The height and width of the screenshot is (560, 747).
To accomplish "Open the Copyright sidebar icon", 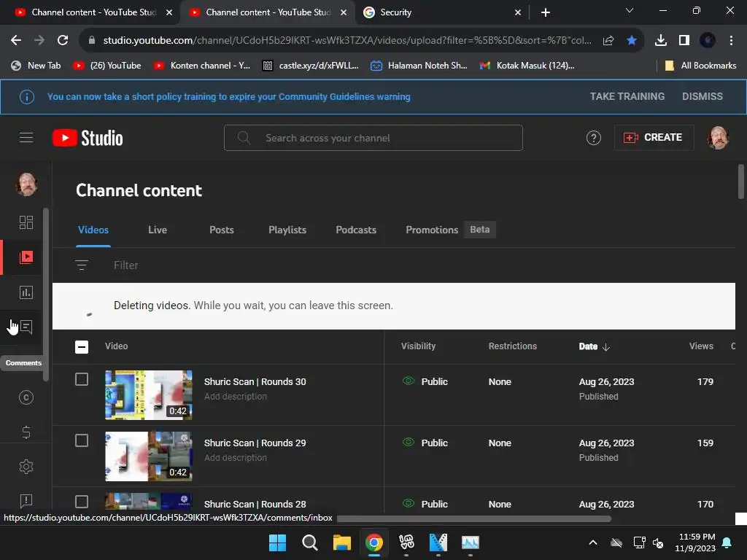I will tap(26, 397).
